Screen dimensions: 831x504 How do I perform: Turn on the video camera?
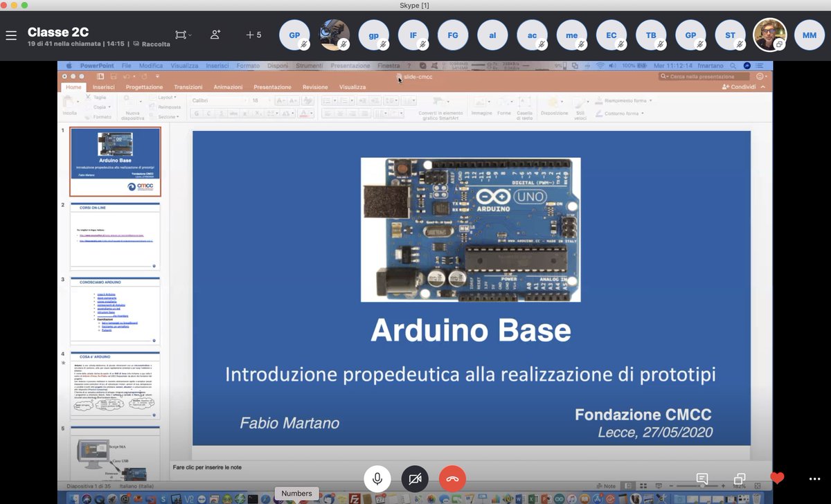coord(415,478)
